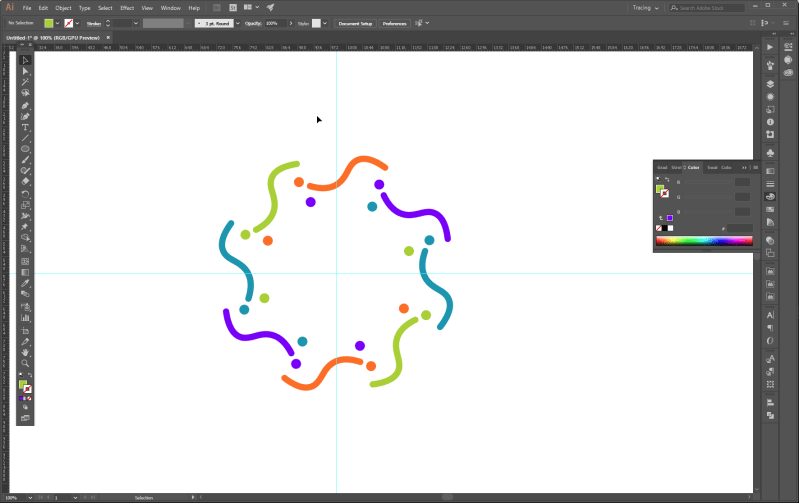Image resolution: width=799 pixels, height=503 pixels.
Task: Choose the Blend tool
Action: tap(25, 294)
